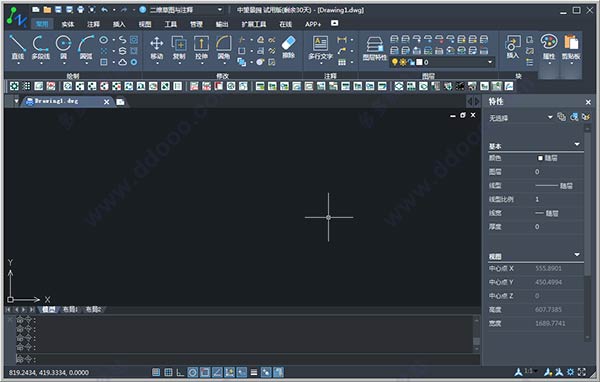This screenshot has height=382, width=600.
Task: Toggle polar tracking in status bar
Action: (192, 372)
